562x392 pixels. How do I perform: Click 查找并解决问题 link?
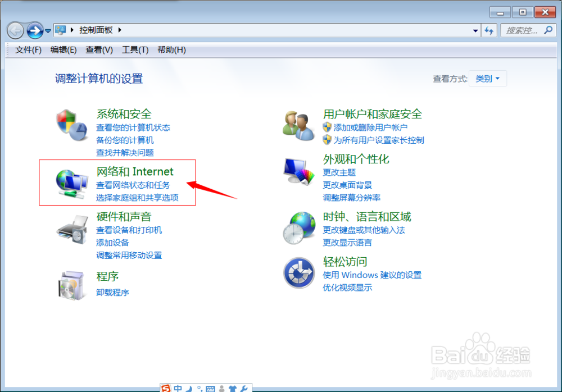[x=125, y=153]
